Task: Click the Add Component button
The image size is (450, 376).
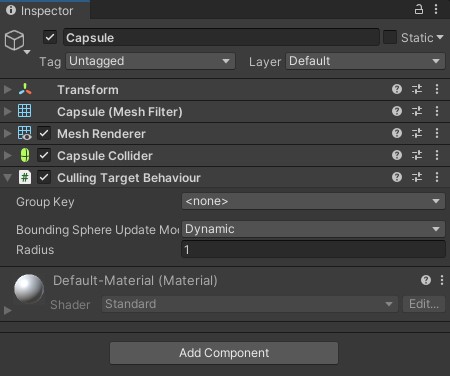Action: [224, 353]
